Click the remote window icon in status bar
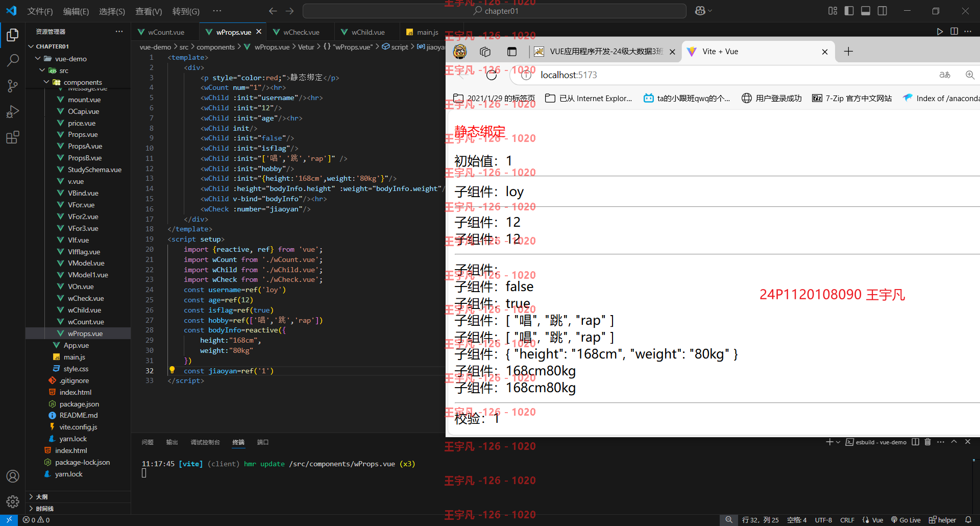This screenshot has width=980, height=526. (x=9, y=520)
